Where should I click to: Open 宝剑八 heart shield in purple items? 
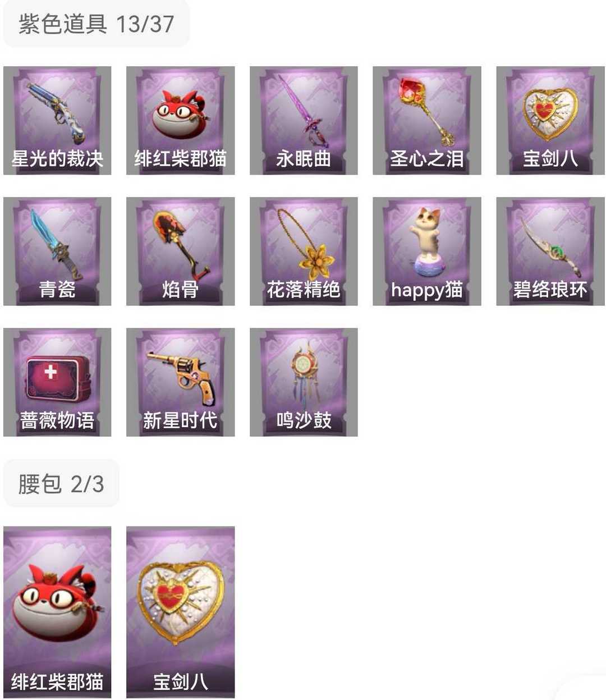click(x=550, y=121)
